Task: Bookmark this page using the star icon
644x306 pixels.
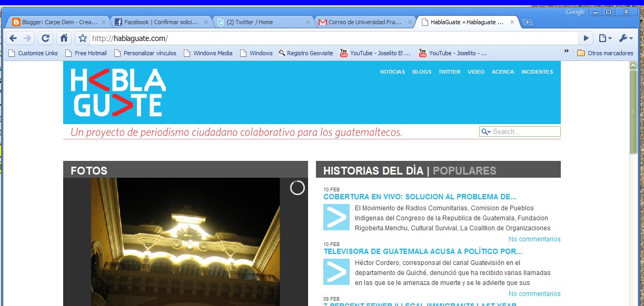Action: pyautogui.click(x=82, y=38)
